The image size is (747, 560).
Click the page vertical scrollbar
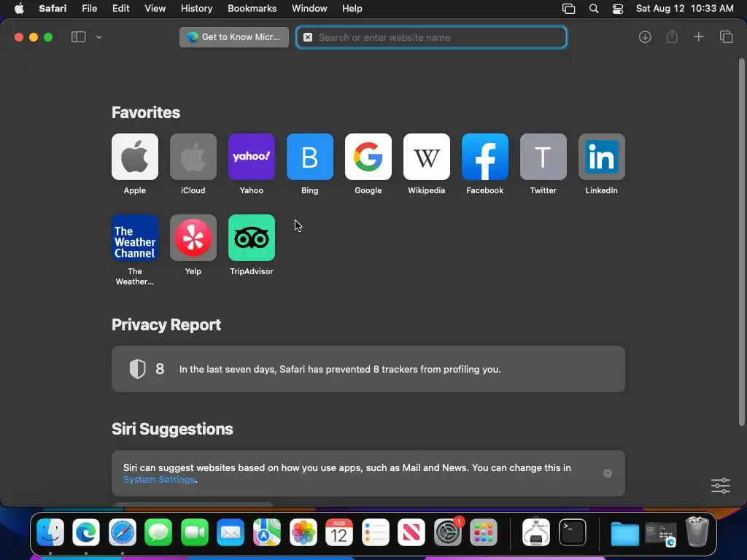tap(741, 242)
